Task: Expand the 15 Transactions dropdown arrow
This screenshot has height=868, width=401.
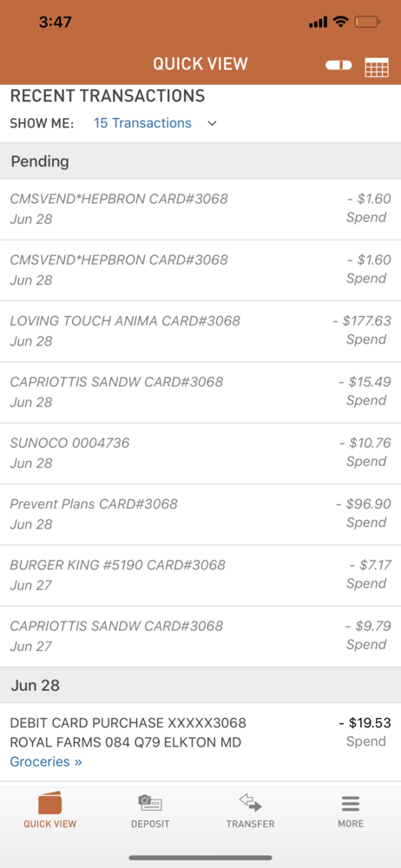Action: click(x=212, y=123)
